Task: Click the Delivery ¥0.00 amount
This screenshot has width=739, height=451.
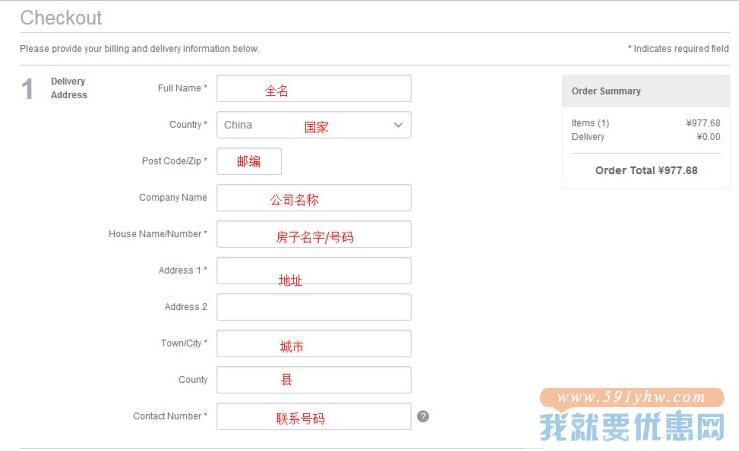Action: pyautogui.click(x=708, y=137)
